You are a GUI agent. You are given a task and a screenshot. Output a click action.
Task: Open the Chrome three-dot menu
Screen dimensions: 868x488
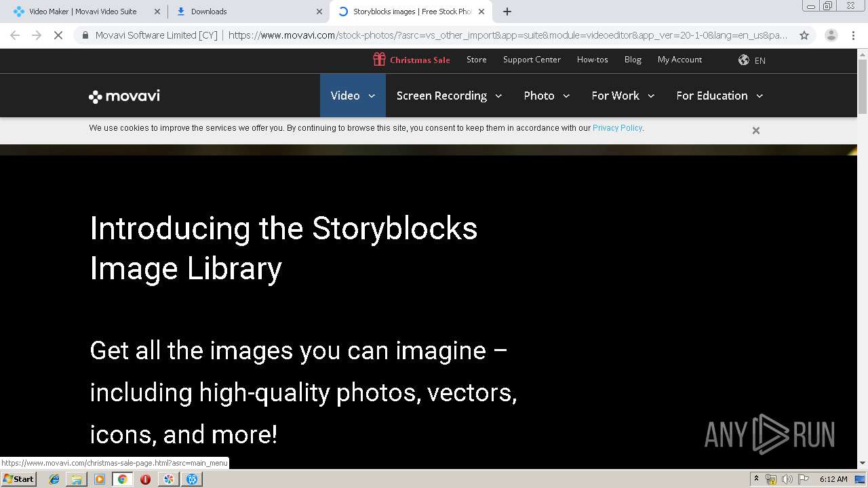pos(854,35)
